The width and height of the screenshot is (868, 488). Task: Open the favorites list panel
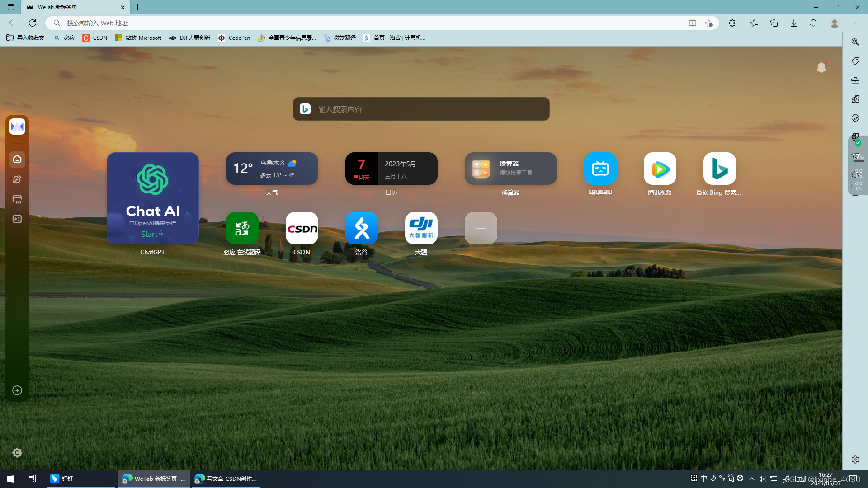tap(754, 23)
